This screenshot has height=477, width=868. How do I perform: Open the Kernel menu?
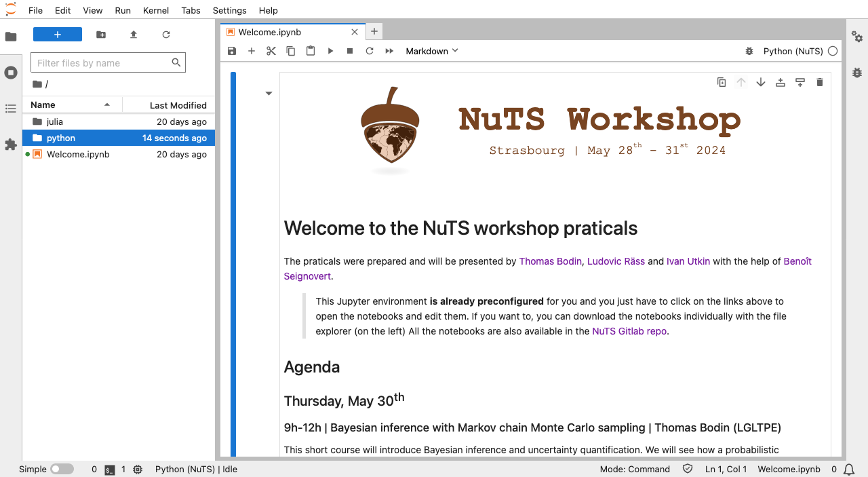tap(156, 10)
